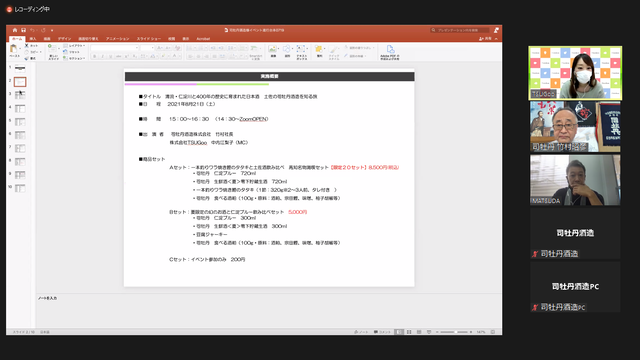Open the 挿入 ribbon tab
The height and width of the screenshot is (360, 640).
coord(33,39)
